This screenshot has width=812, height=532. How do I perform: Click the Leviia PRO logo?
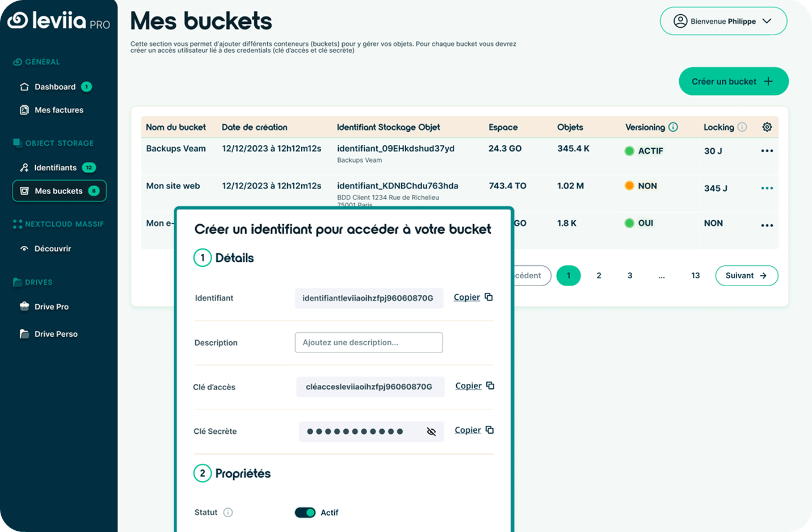click(x=58, y=21)
